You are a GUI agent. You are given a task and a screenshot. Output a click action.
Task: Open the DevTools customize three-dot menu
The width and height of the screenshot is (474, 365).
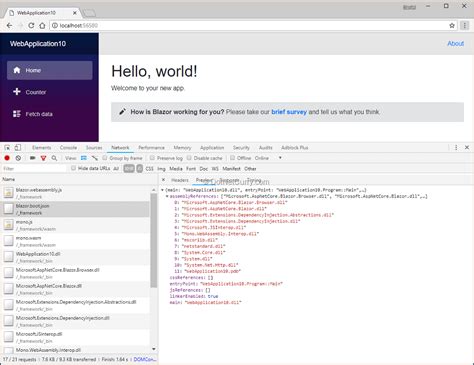[x=456, y=147]
